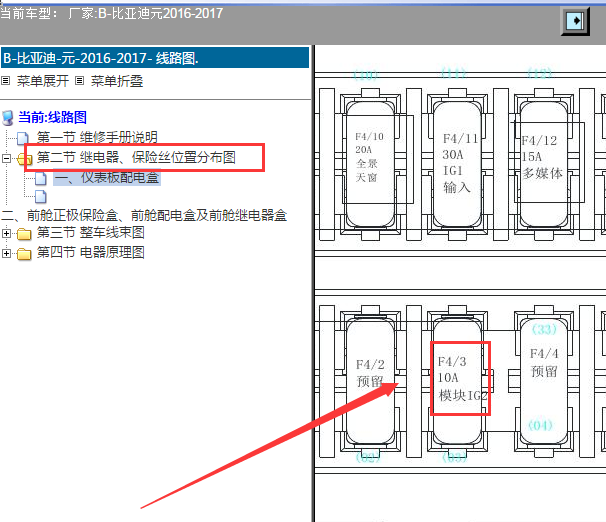Open 第一节 维修手册说明
This screenshot has height=522, width=606.
(97, 137)
